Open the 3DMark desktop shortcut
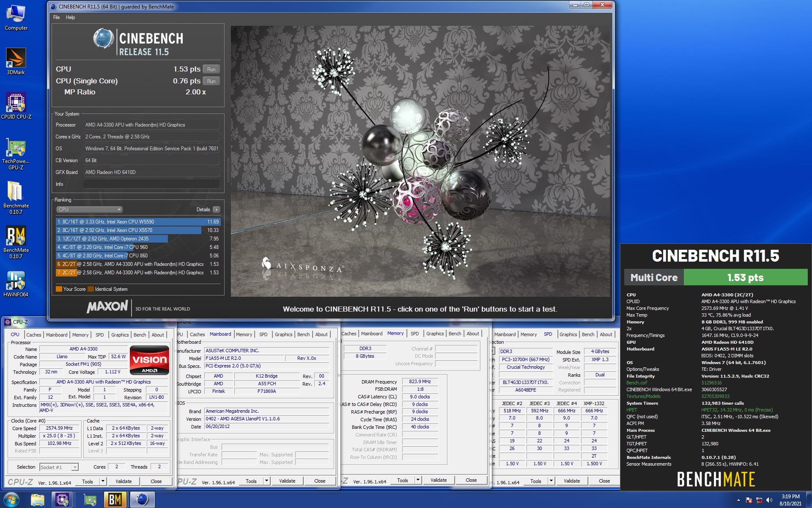The height and width of the screenshot is (508, 812). click(16, 61)
